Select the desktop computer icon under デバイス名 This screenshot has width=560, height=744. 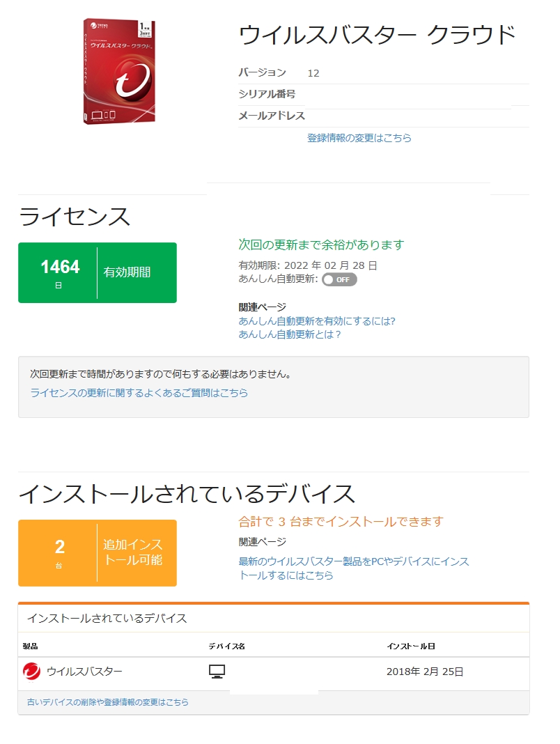(x=218, y=672)
